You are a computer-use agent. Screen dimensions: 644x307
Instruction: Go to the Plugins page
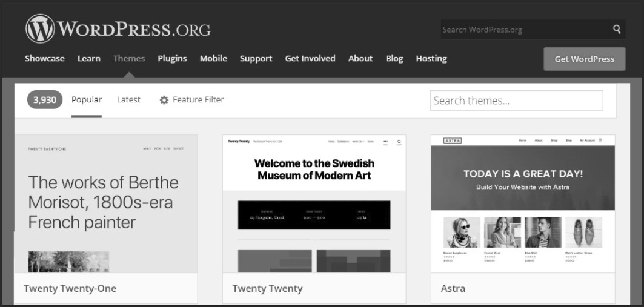[172, 58]
